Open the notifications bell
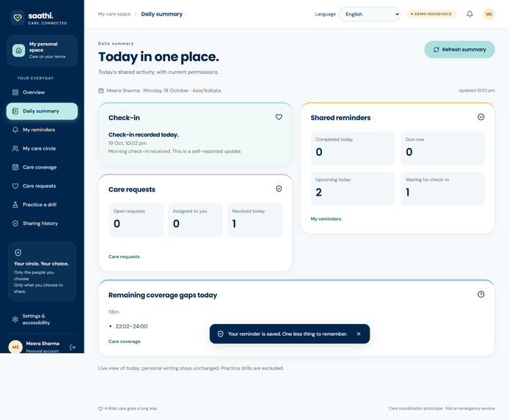Viewport: 509px width, 420px height. click(469, 14)
